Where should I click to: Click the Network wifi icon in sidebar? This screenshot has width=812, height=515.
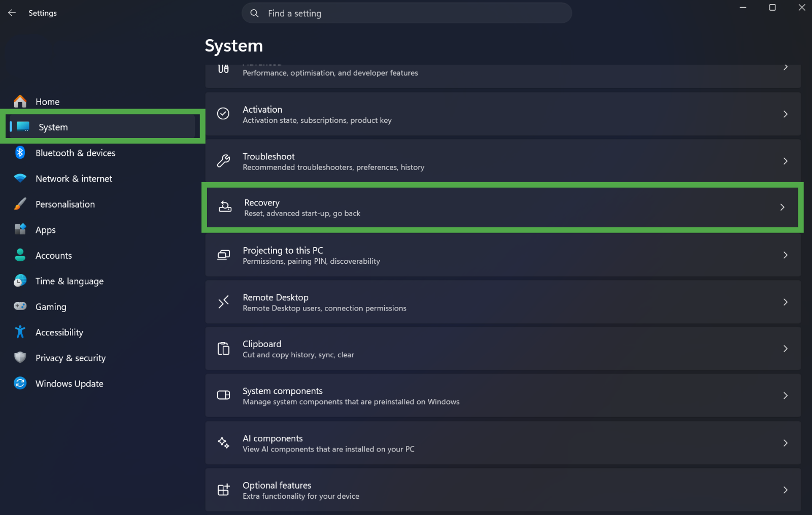(x=20, y=178)
